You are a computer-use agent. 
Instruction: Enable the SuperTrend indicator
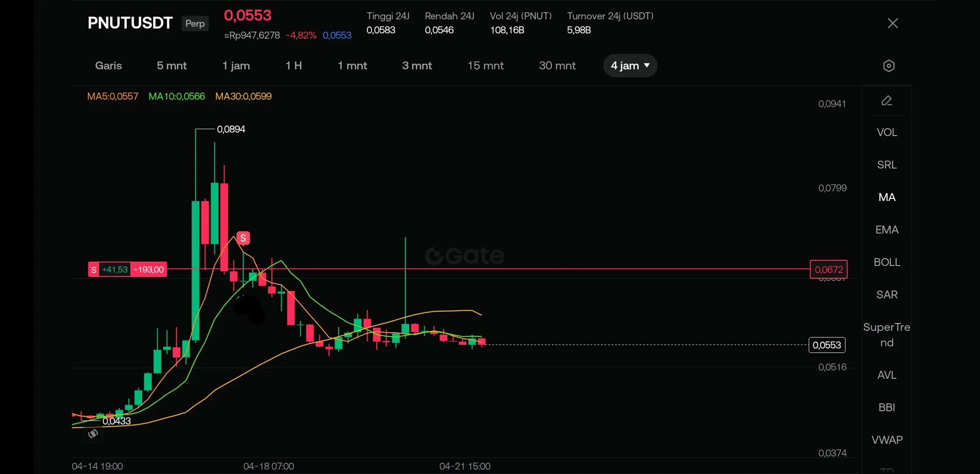pos(887,334)
